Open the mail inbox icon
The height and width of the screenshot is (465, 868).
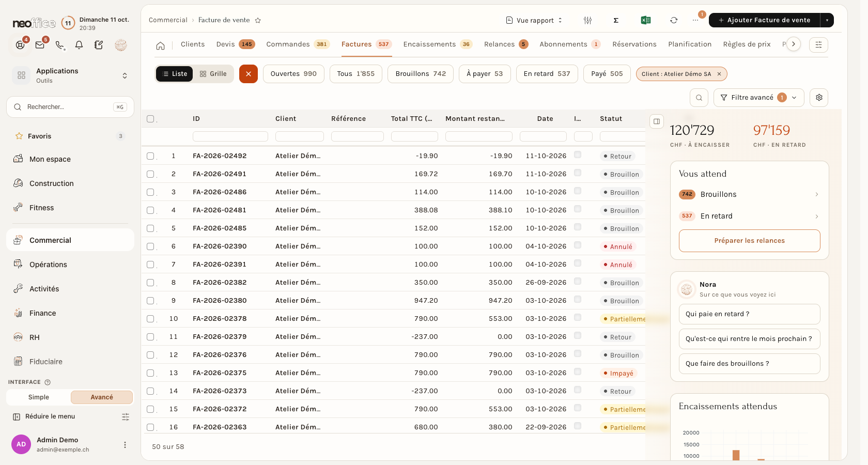[40, 45]
